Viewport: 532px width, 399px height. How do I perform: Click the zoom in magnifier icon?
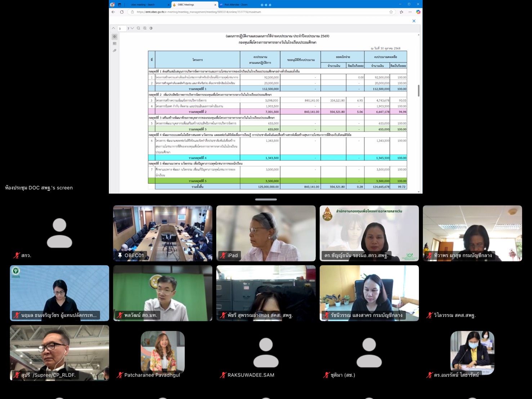[145, 28]
